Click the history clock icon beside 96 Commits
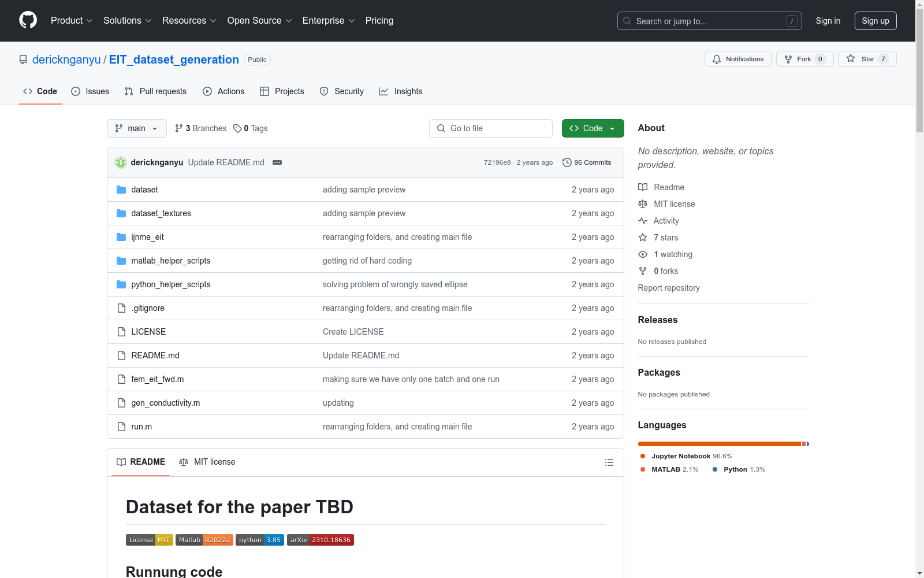 567,162
